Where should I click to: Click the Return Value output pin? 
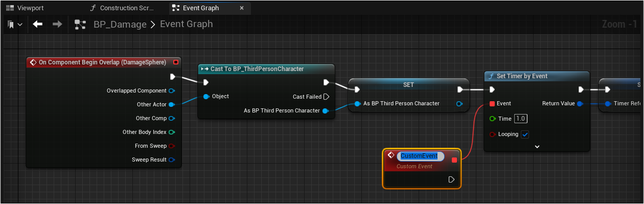(580, 104)
